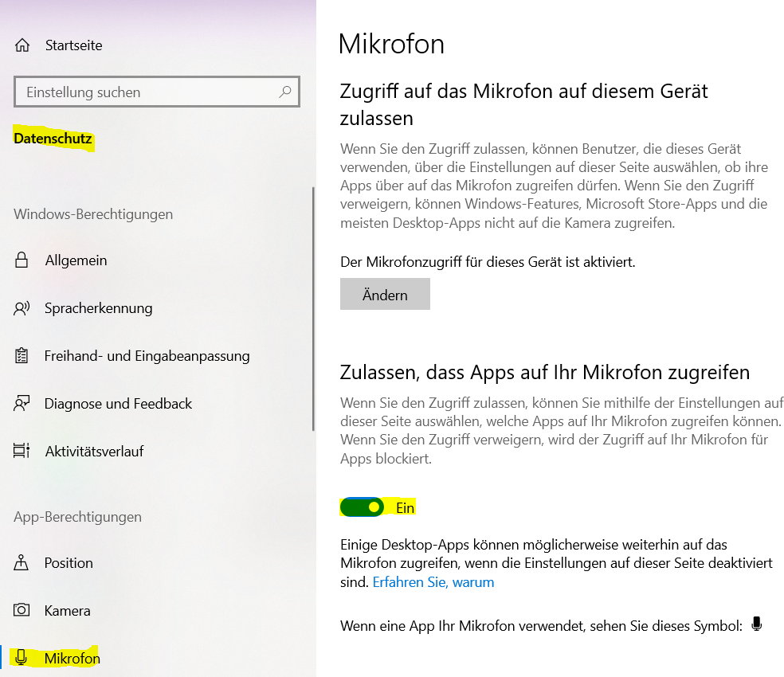Click the Einstellung suchen search field
This screenshot has height=677, width=784.
157,92
